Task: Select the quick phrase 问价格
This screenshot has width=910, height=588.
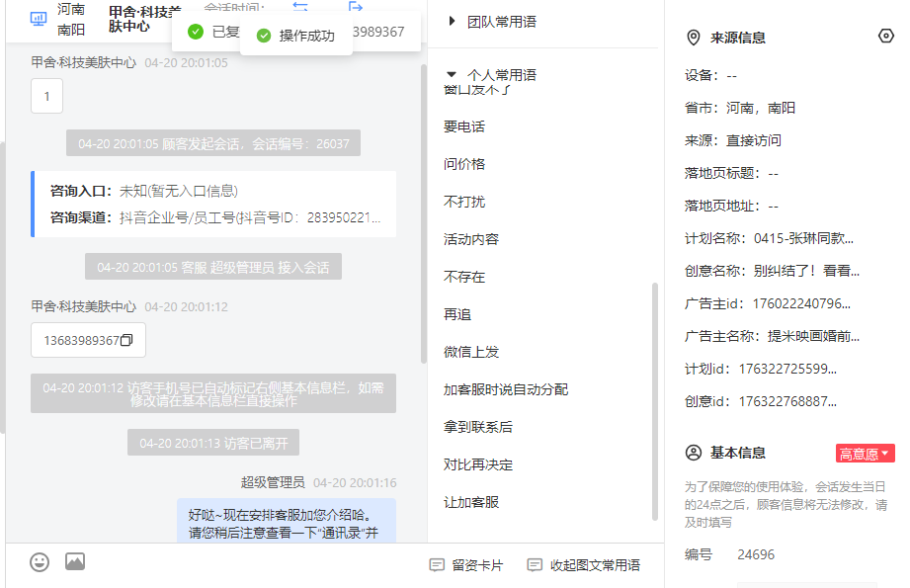Action: [x=464, y=164]
